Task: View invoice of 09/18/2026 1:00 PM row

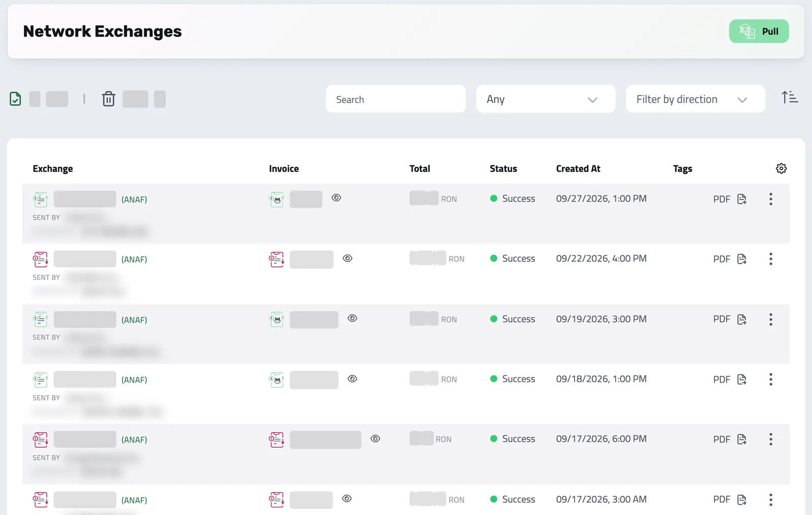Action: click(352, 379)
